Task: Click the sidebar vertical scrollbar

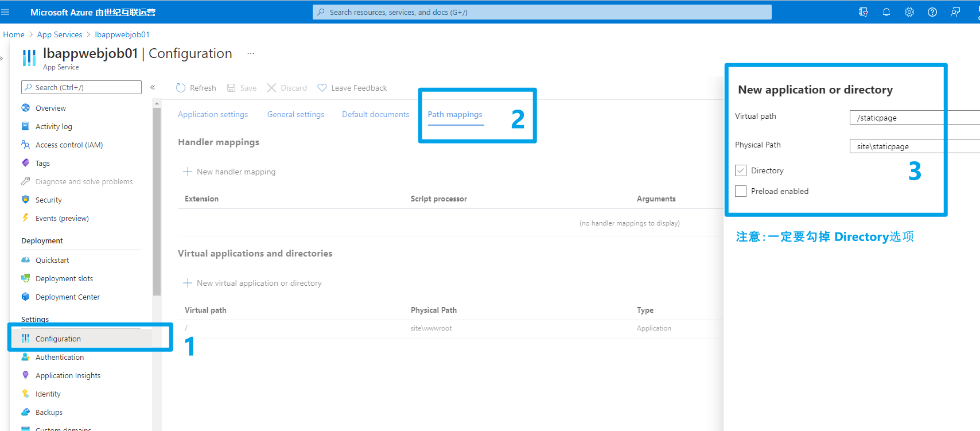Action: pyautogui.click(x=157, y=201)
